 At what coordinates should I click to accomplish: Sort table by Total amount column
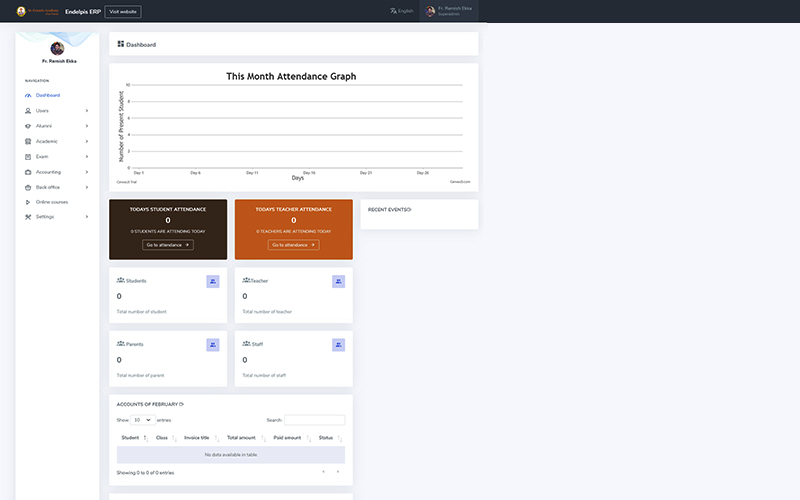pos(245,438)
